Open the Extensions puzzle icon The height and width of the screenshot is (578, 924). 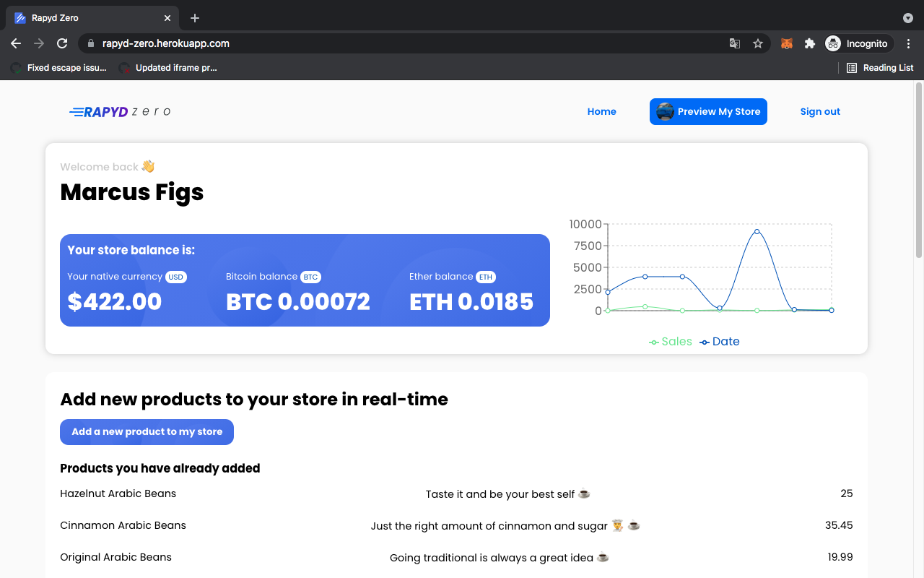tap(810, 43)
